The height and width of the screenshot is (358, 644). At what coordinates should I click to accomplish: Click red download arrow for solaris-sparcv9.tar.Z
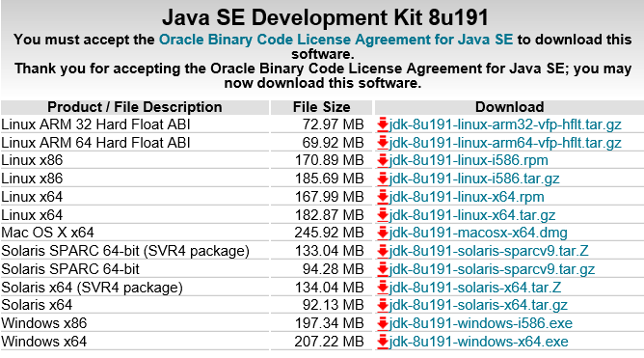[x=383, y=251]
